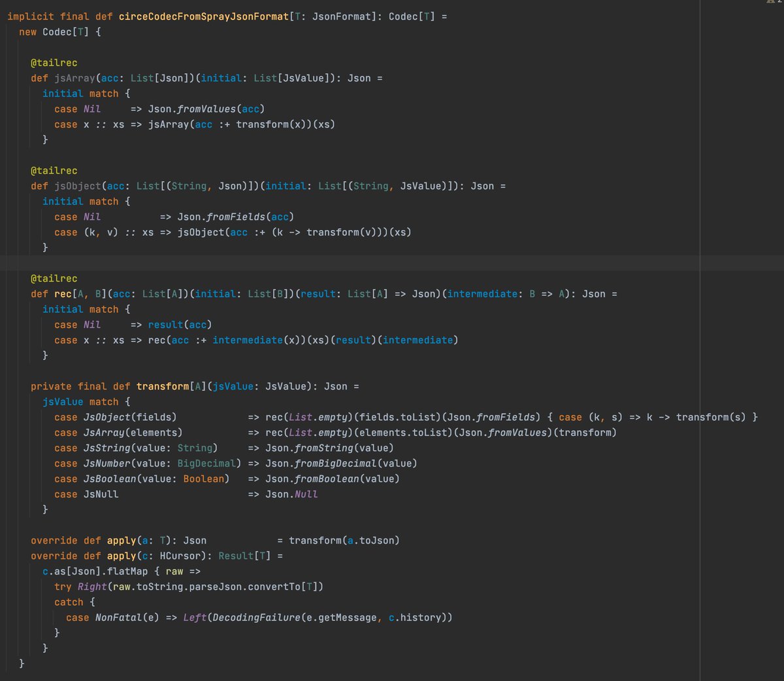This screenshot has height=681, width=784.
Task: Click the 'try' keyword
Action: (63, 586)
